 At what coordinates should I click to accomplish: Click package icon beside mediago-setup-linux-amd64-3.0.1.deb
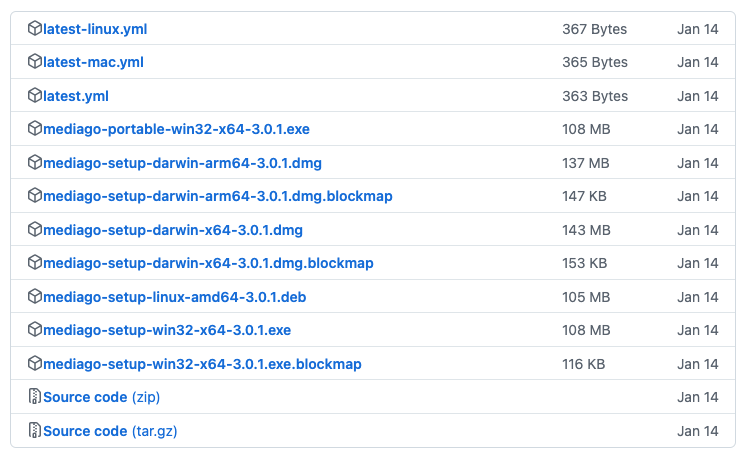point(35,297)
